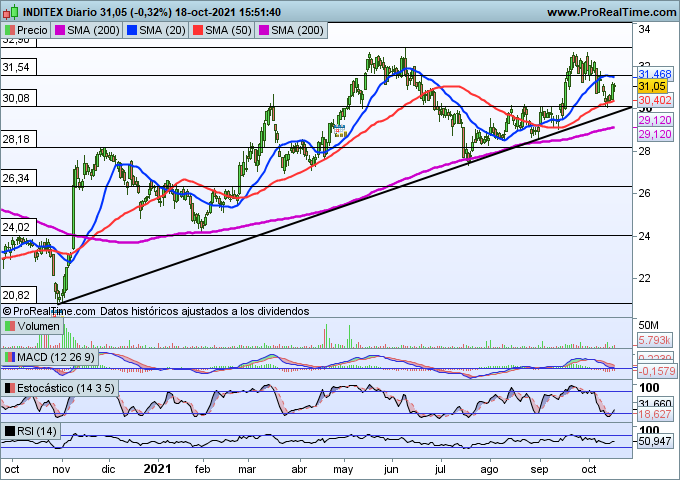This screenshot has height=480, width=680.
Task: Click the Estocástico indicator legend icon
Action: point(10,388)
